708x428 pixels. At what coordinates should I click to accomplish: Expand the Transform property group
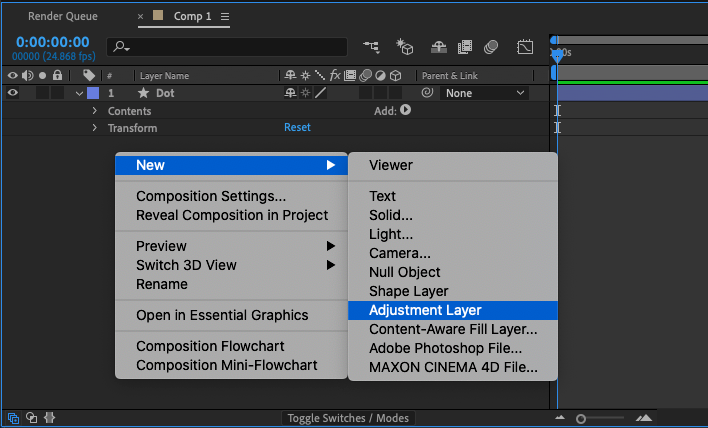94,128
